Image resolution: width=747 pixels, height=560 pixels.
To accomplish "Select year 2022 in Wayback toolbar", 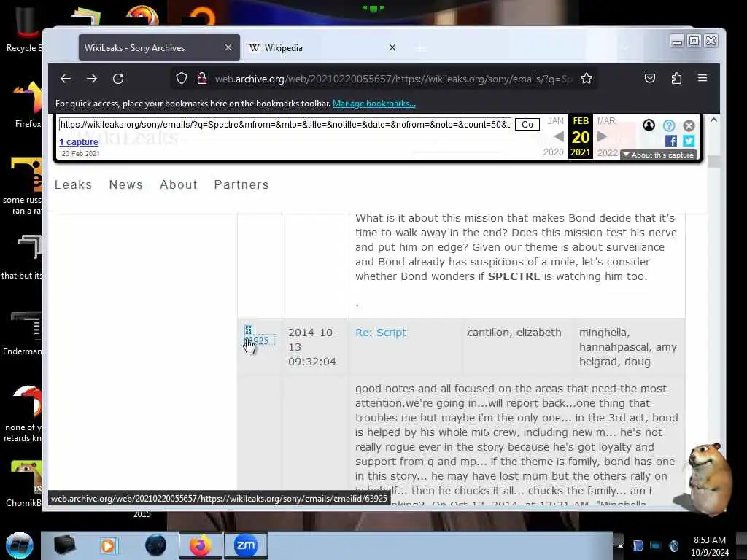I will (x=608, y=152).
